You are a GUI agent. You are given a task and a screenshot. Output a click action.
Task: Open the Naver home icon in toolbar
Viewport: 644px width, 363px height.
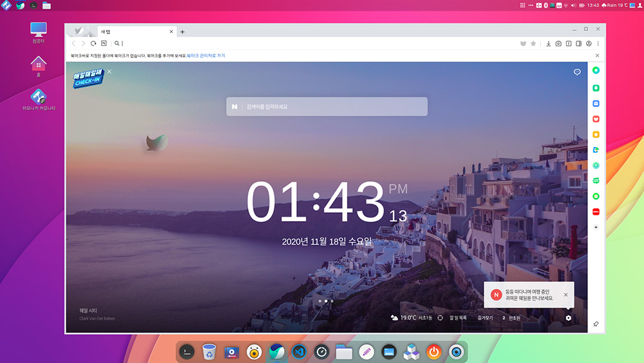click(104, 43)
